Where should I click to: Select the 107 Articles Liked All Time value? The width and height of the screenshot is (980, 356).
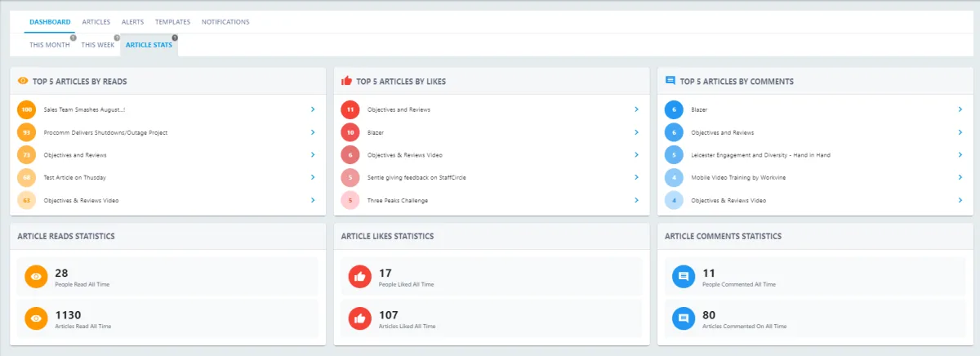click(x=389, y=314)
